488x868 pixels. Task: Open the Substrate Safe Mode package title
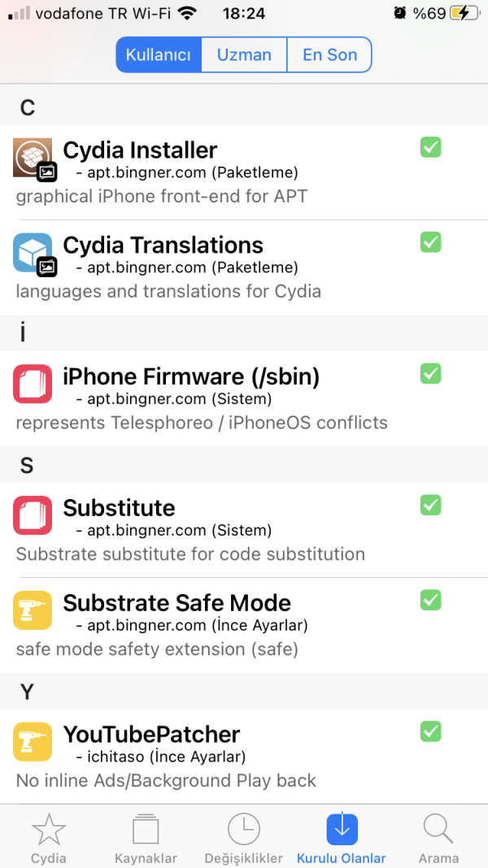click(x=176, y=602)
